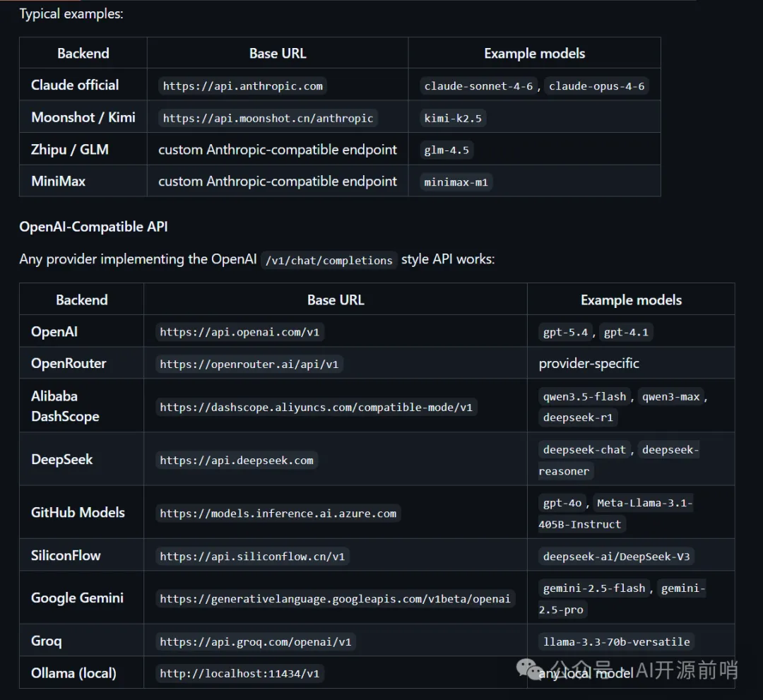
Task: Select the qwen3.5-flash model code
Action: (584, 397)
